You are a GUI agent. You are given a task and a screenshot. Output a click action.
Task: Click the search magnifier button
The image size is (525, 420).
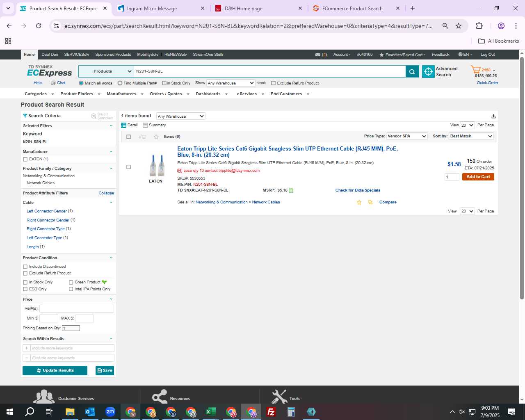[412, 71]
